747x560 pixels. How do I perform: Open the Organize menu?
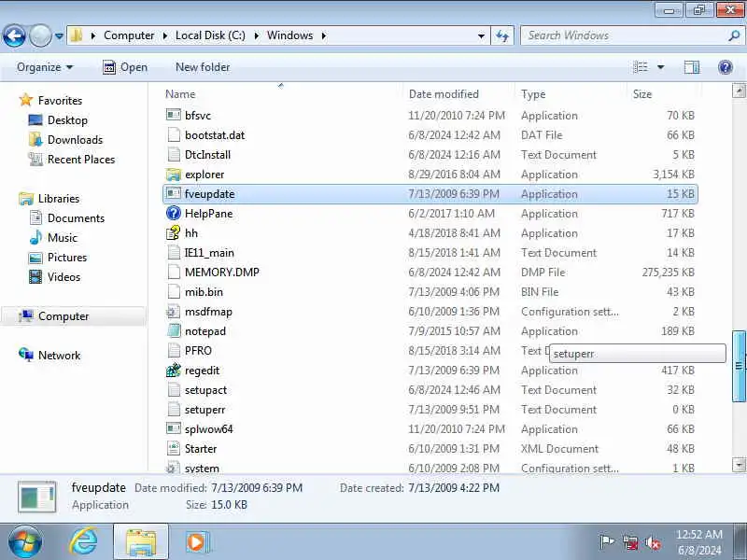45,67
